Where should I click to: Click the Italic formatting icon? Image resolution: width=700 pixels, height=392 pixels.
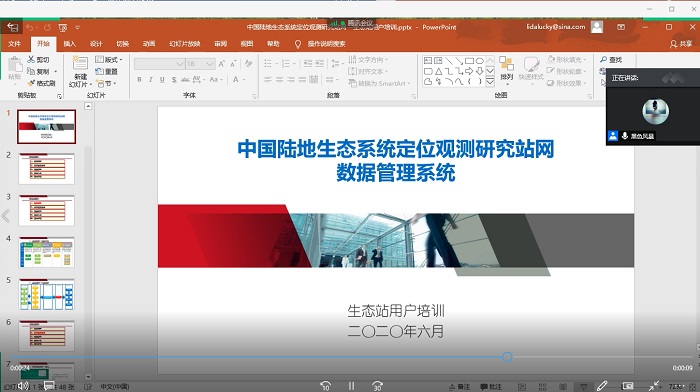pyautogui.click(x=150, y=80)
